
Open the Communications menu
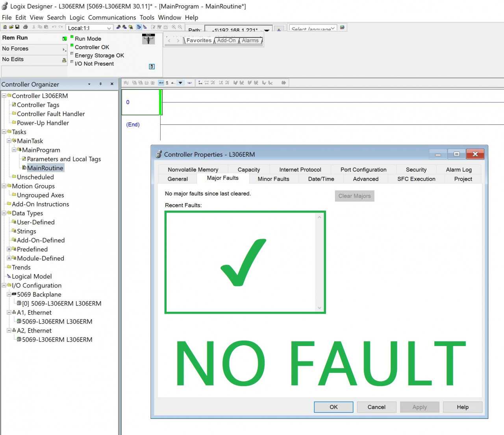tap(112, 17)
